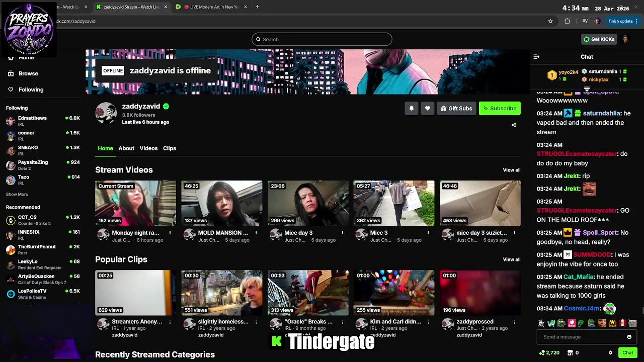The height and width of the screenshot is (362, 644).
Task: Open the MOLD MANSION video thumbnail
Action: pyautogui.click(x=222, y=203)
